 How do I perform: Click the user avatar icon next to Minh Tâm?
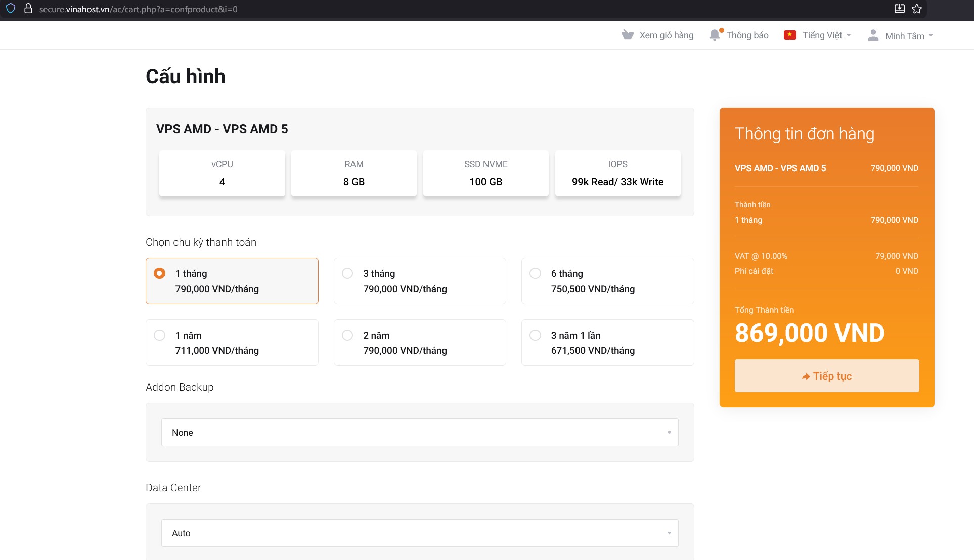coord(873,35)
